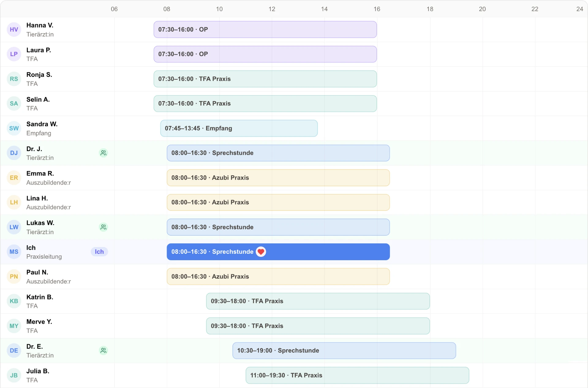Click the team icon beside Lukas W.

click(x=104, y=227)
